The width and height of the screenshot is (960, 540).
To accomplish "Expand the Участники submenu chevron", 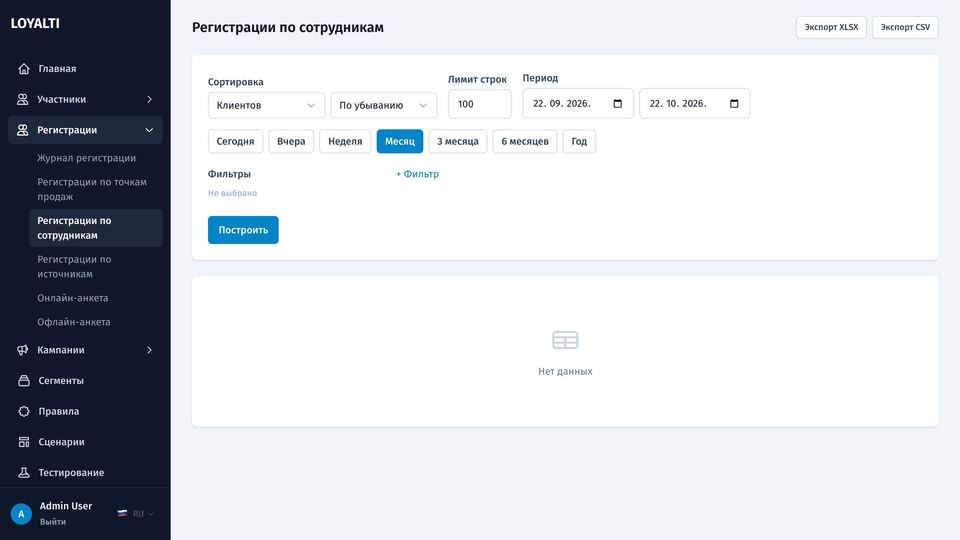I will (x=149, y=99).
